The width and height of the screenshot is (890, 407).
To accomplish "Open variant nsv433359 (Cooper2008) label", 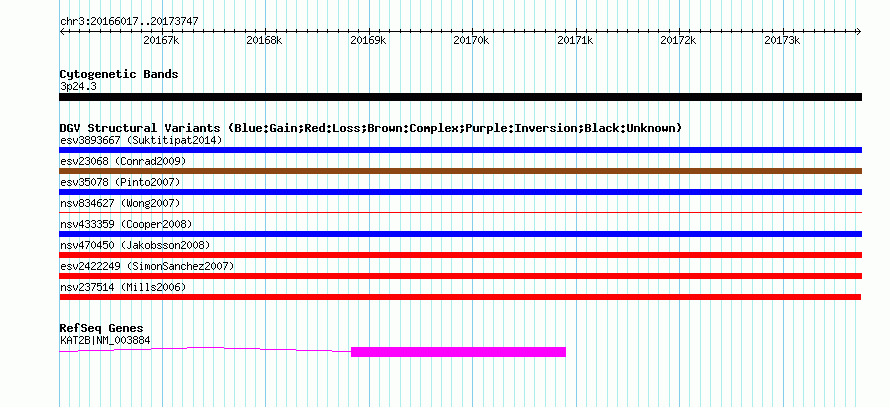I will [x=126, y=224].
